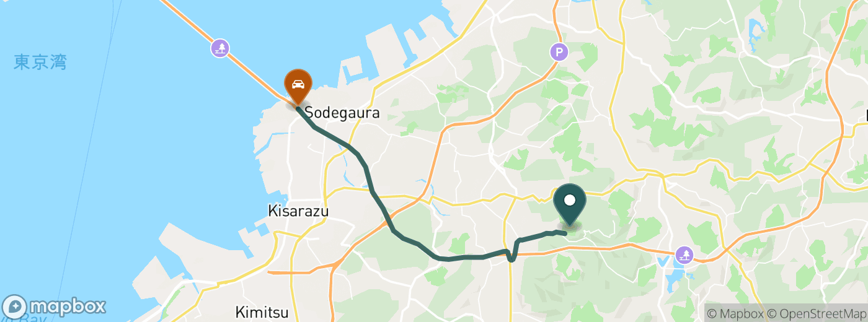Click the blue reservoir in the upper right

(x=755, y=28)
